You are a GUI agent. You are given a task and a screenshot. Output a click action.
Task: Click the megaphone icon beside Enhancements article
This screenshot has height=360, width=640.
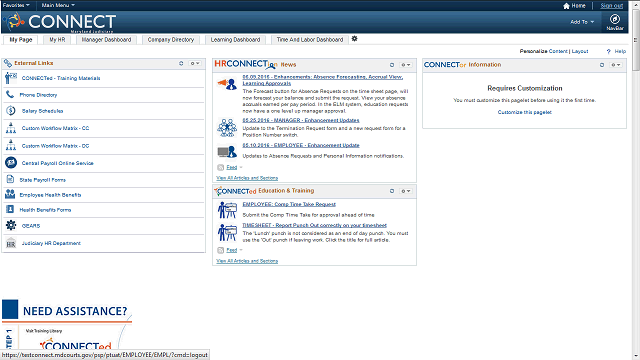(x=227, y=84)
